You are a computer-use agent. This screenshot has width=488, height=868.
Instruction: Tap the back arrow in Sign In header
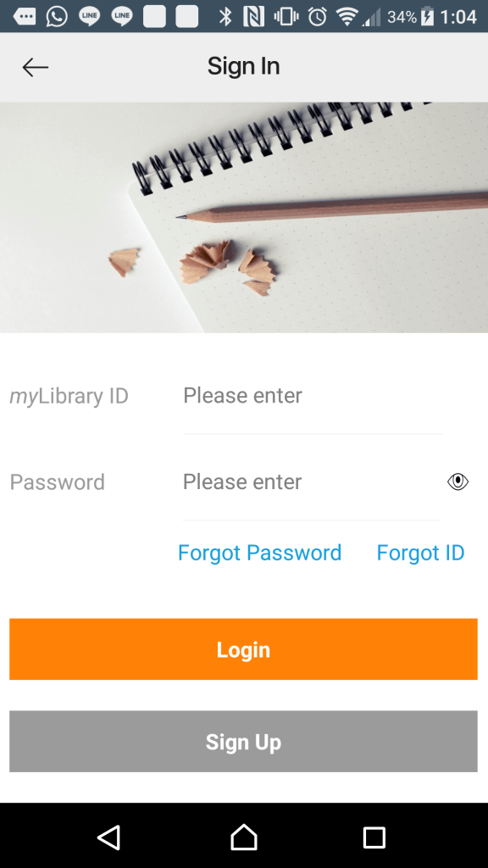pos(36,68)
